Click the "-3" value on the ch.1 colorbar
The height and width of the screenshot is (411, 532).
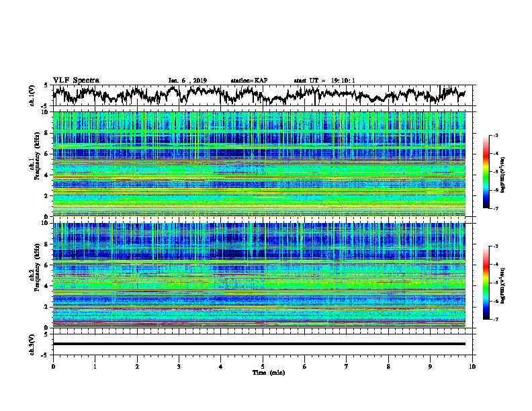[x=496, y=136]
